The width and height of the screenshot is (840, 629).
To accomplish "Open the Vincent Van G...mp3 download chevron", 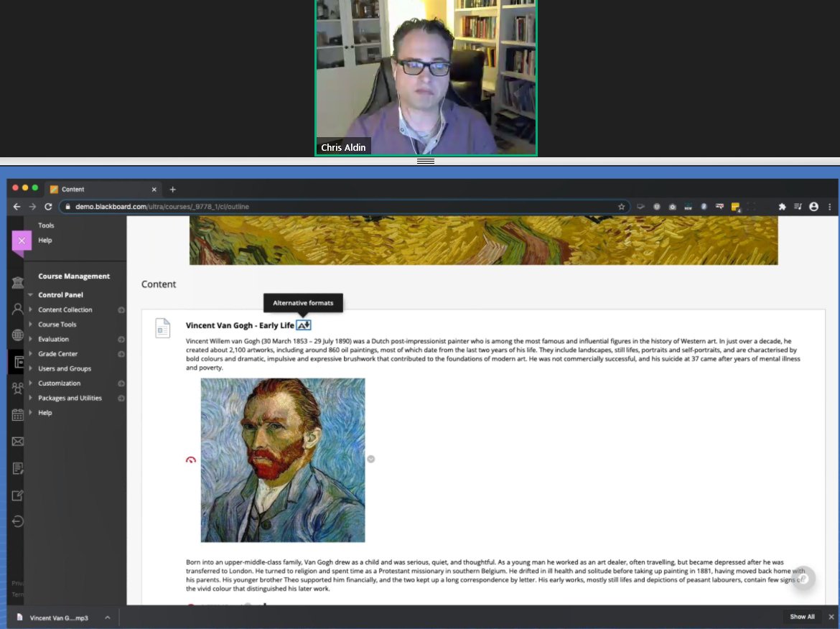I will [106, 617].
